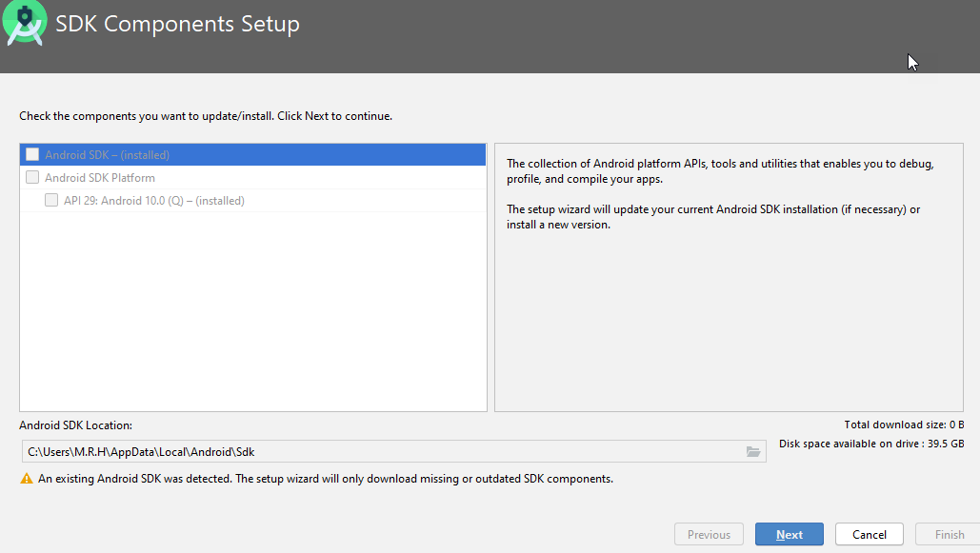Select the Android SDK – (installed) row
The image size is (980, 553).
253,155
